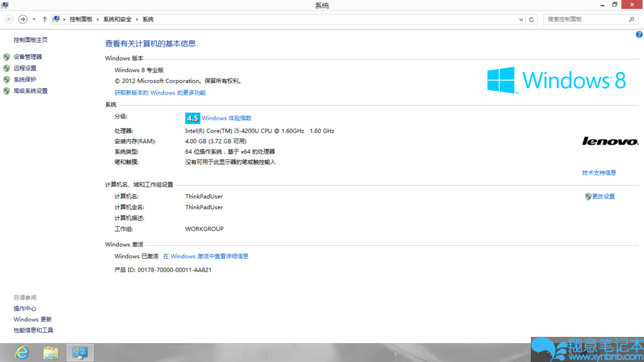This screenshot has width=644, height=362.
Task: Click 更改设置 link
Action: (x=603, y=197)
